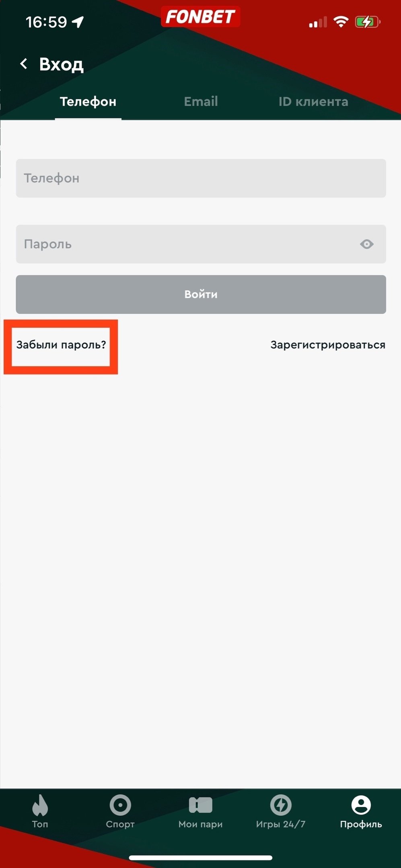Focus the Телефон input field

201,178
